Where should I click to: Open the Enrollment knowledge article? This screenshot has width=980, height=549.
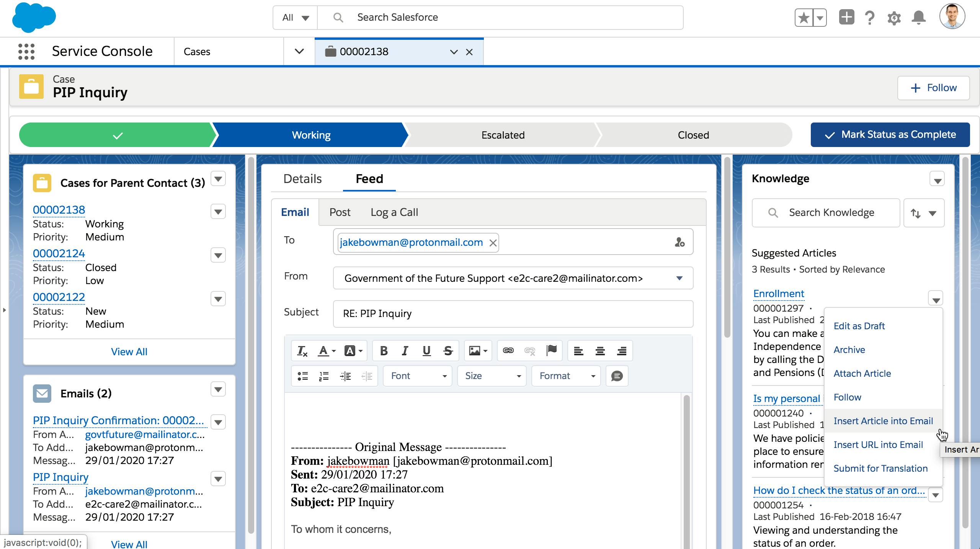click(778, 294)
